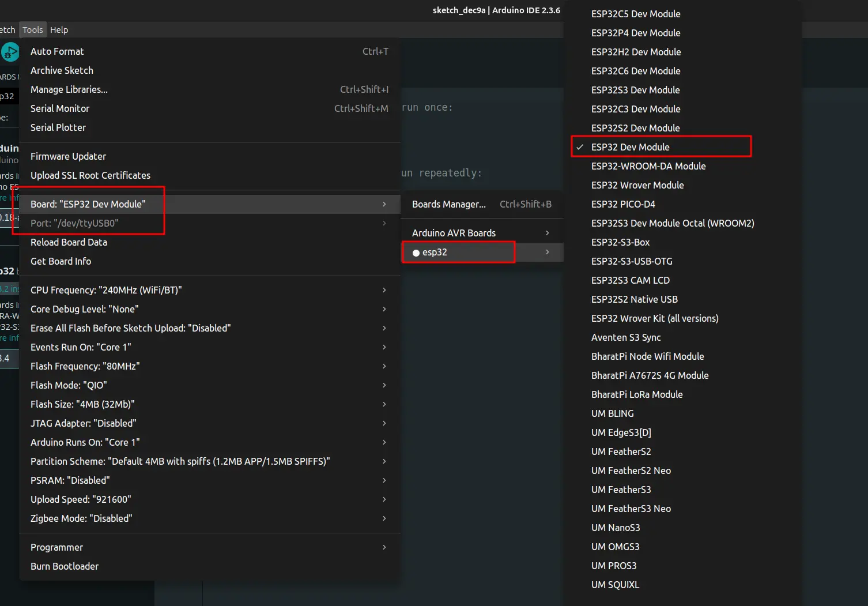Click Get Board Info
The height and width of the screenshot is (606, 868).
click(210, 261)
